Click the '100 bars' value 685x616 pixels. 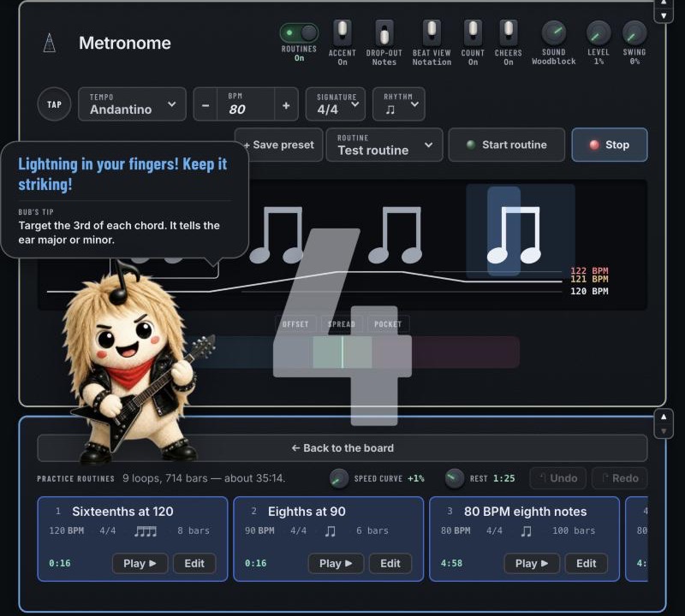(574, 530)
